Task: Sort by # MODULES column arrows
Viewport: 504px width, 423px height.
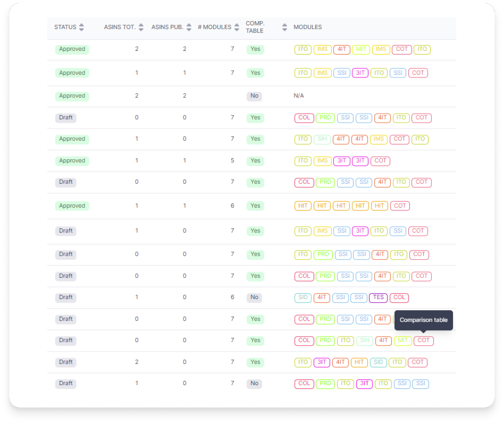Action: point(237,27)
